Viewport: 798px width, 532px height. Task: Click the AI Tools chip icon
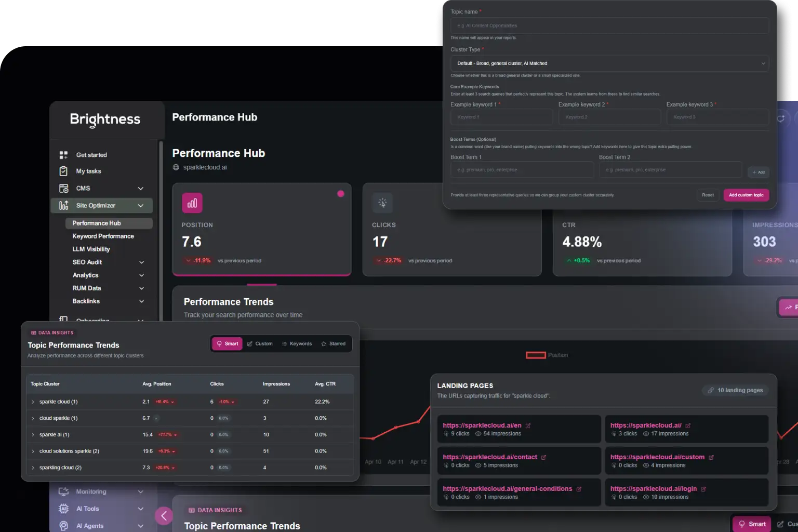click(63, 509)
